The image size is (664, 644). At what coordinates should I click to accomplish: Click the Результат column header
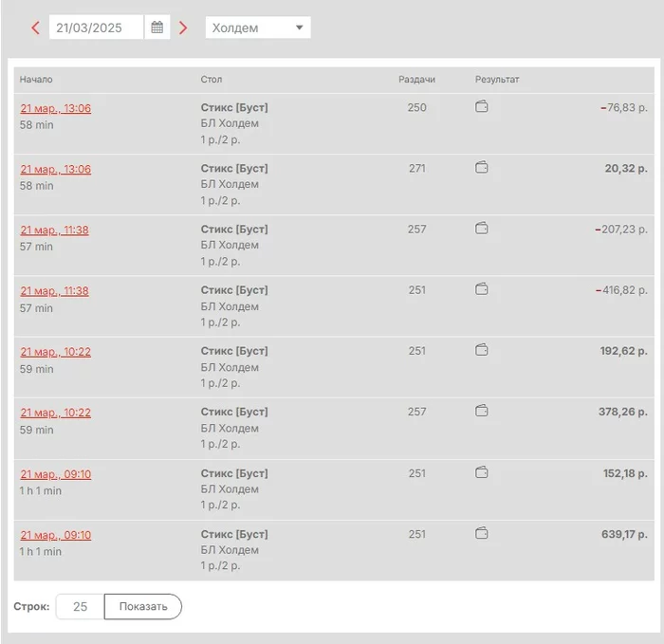click(x=497, y=80)
